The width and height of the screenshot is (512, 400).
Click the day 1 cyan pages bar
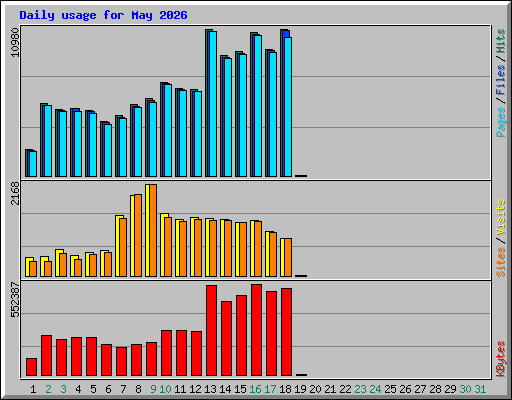point(33,164)
